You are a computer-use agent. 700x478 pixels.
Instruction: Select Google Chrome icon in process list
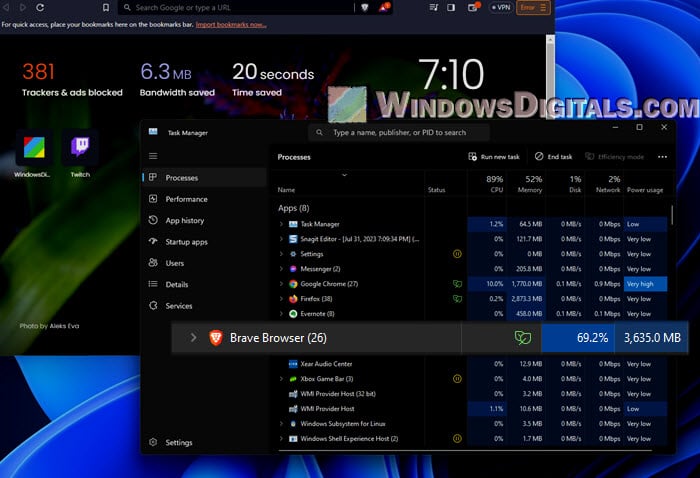click(x=293, y=284)
